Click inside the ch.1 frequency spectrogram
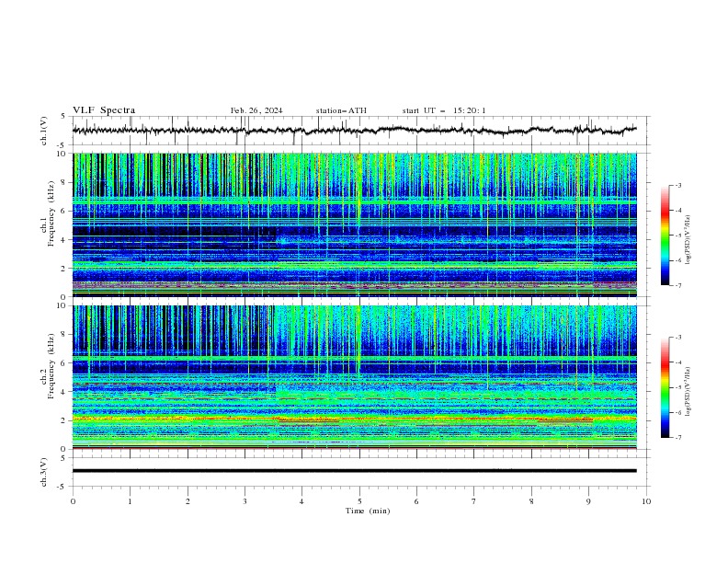728x563 pixels. tap(355, 224)
